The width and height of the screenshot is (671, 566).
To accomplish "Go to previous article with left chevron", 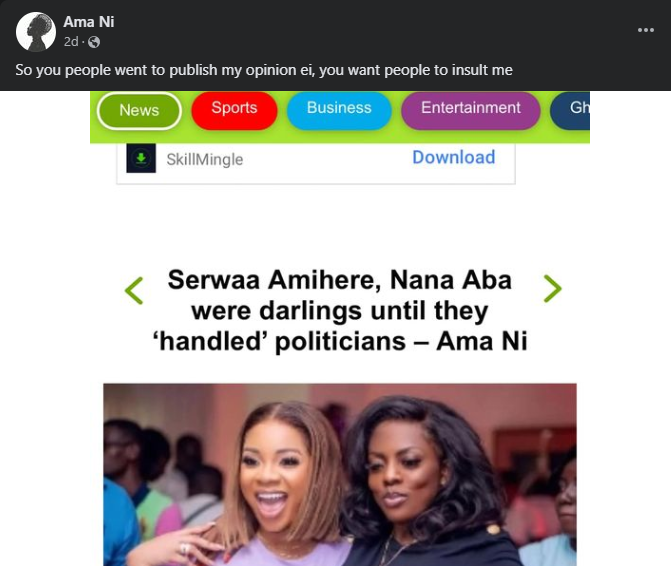I will [x=134, y=290].
